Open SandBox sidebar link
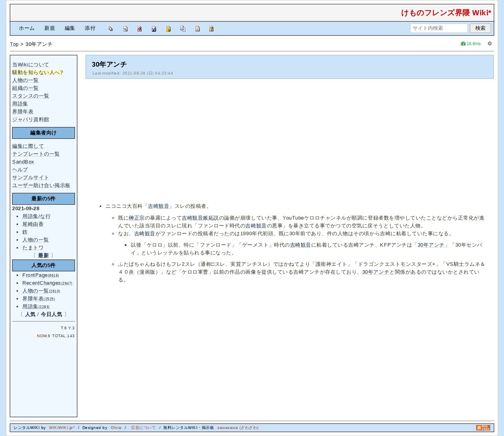Image resolution: width=504 pixels, height=436 pixels. point(23,162)
